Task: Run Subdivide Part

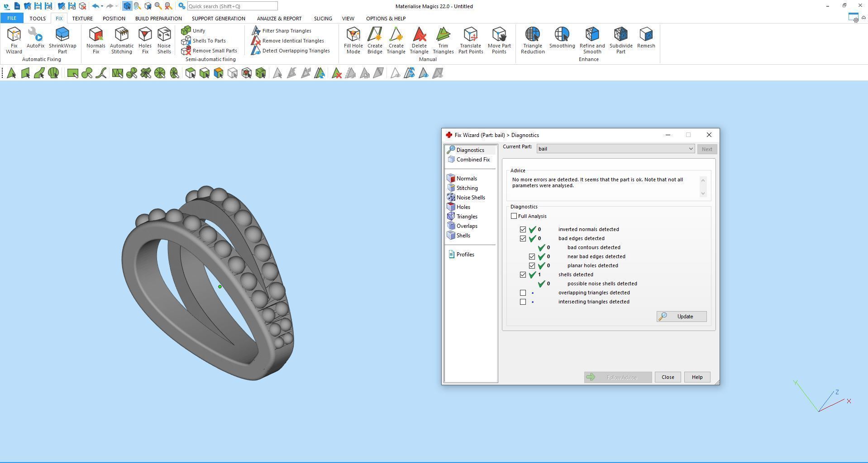Action: click(621, 40)
